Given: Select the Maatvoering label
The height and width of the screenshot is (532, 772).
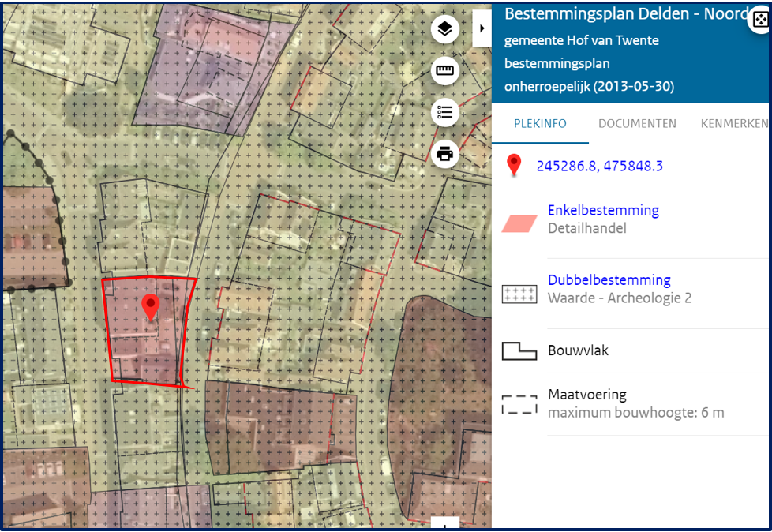Looking at the screenshot, I should tap(587, 395).
